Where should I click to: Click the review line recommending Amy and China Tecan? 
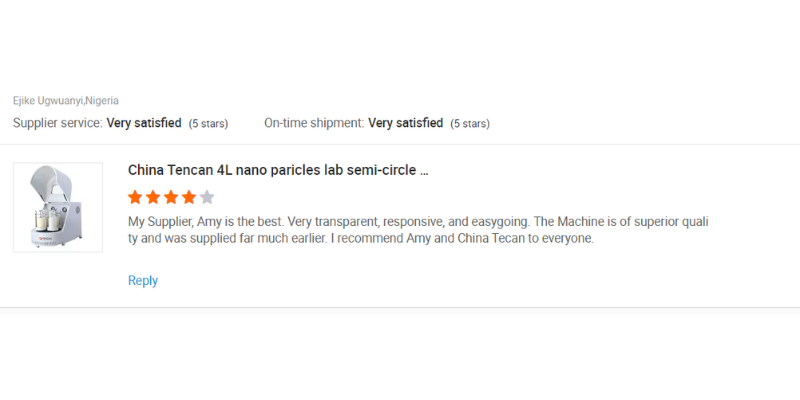point(360,239)
